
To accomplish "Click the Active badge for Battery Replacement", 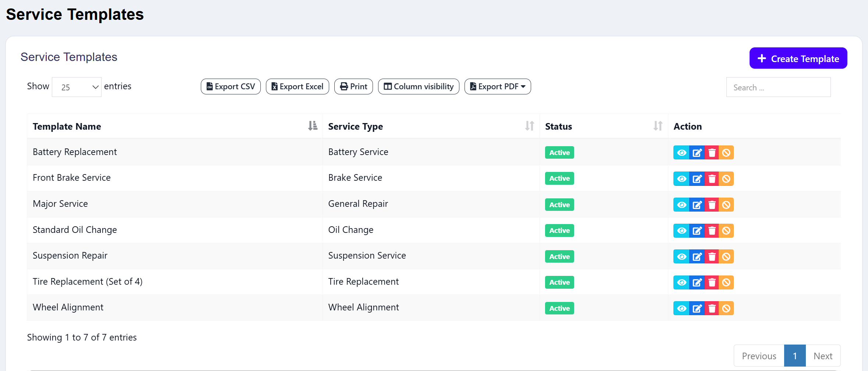I will point(559,153).
